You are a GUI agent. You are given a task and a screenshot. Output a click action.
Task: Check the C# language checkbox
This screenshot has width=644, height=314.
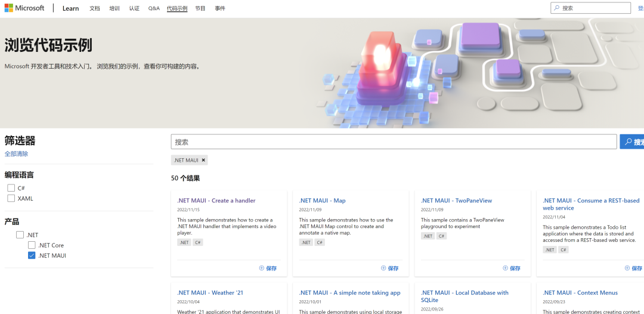[11, 188]
